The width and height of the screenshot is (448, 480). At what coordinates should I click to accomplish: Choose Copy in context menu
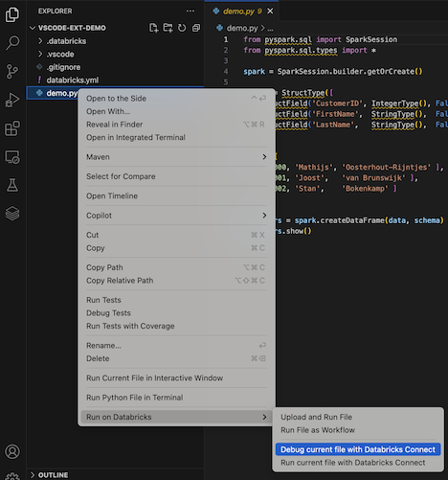click(176, 248)
